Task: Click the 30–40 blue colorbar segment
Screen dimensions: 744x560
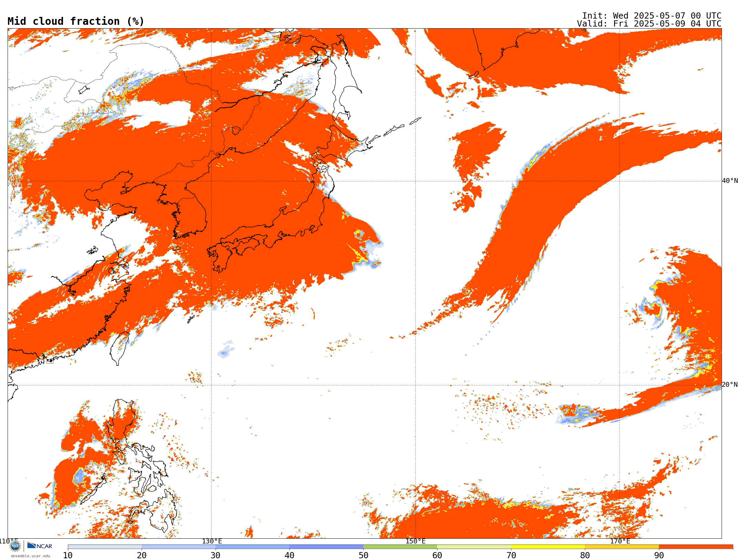Action: [252, 547]
